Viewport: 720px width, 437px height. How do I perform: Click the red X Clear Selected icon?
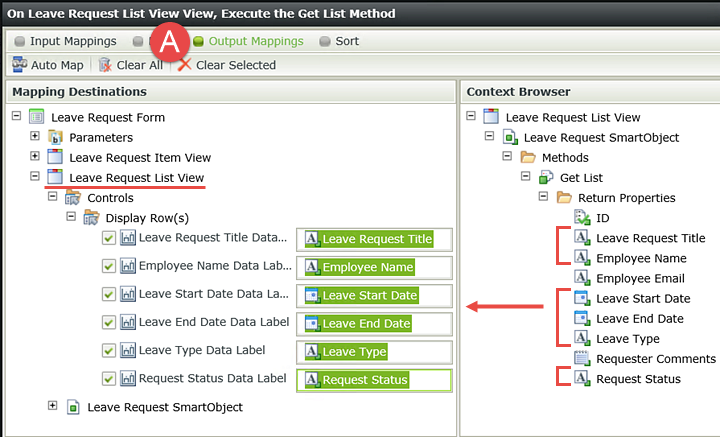pyautogui.click(x=185, y=65)
